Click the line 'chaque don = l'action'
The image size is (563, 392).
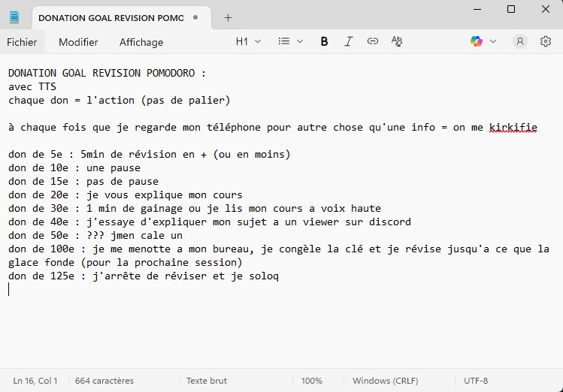click(120, 101)
